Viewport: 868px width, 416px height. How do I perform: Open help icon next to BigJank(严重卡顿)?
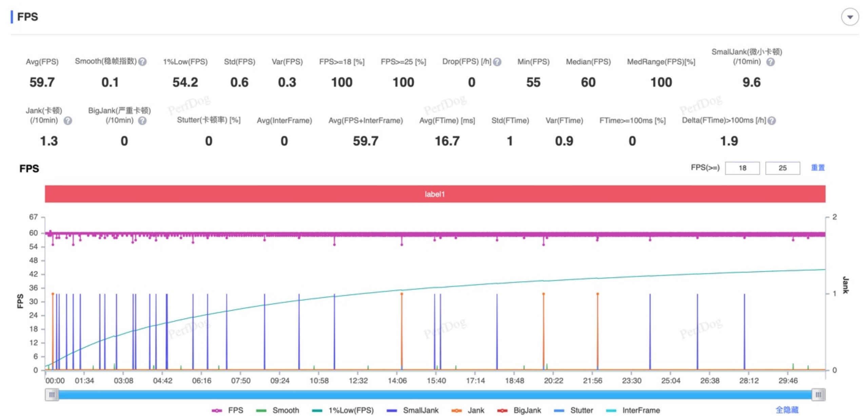coord(142,121)
